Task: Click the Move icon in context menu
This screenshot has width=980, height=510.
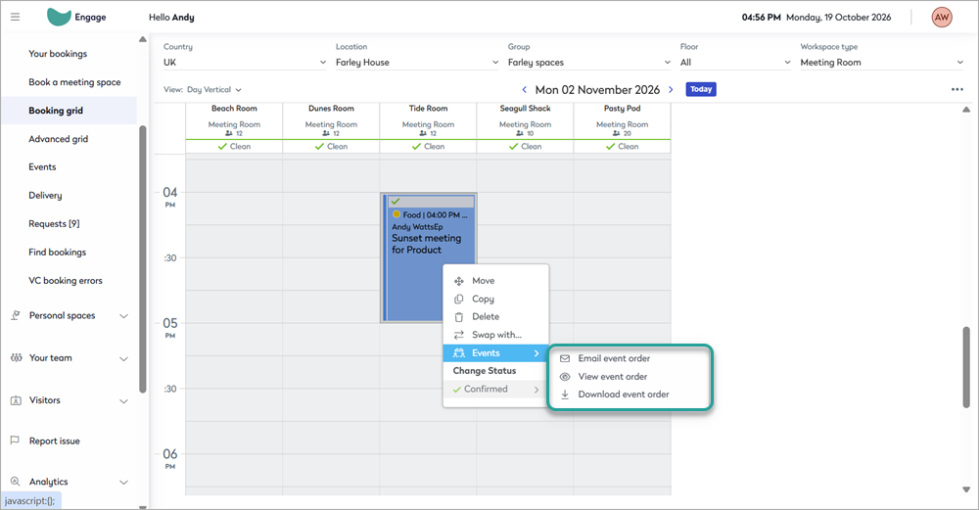Action: click(x=459, y=281)
